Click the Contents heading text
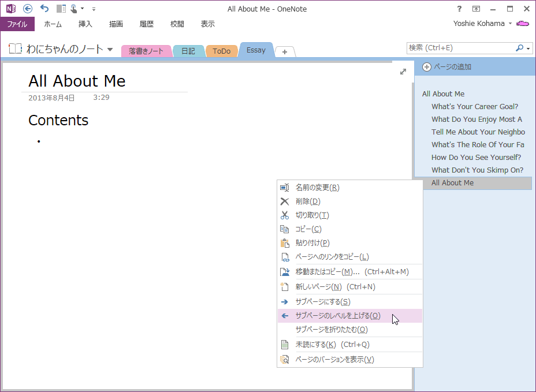Screen dimensions: 536x392 pos(58,120)
